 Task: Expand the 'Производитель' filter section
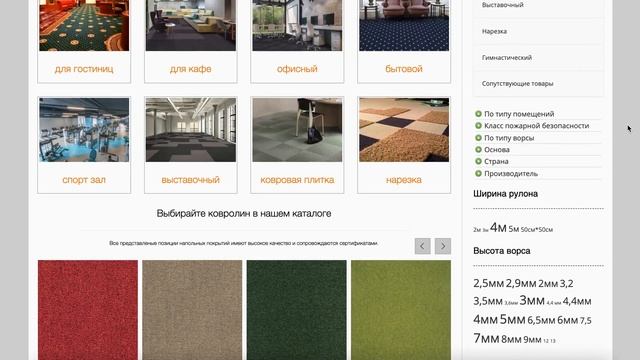[507, 173]
